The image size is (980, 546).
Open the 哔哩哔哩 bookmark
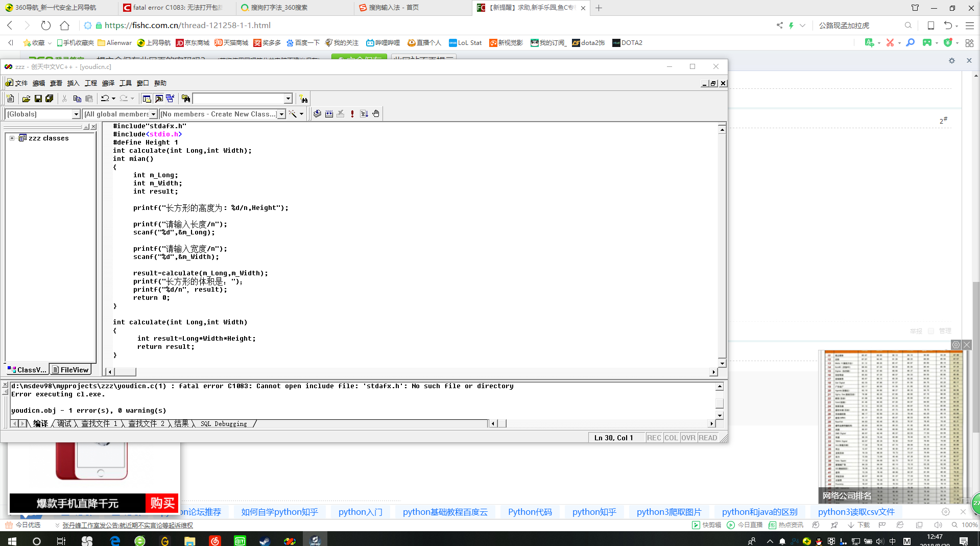(383, 43)
